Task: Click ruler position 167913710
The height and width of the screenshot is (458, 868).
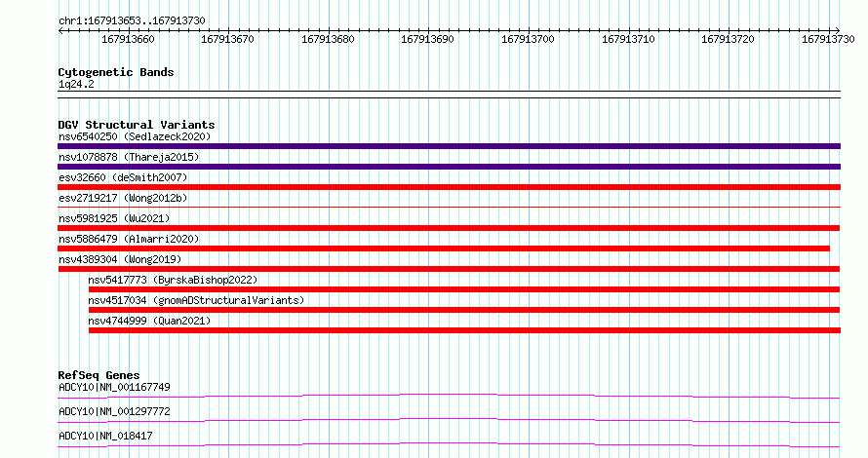Action: point(628,39)
